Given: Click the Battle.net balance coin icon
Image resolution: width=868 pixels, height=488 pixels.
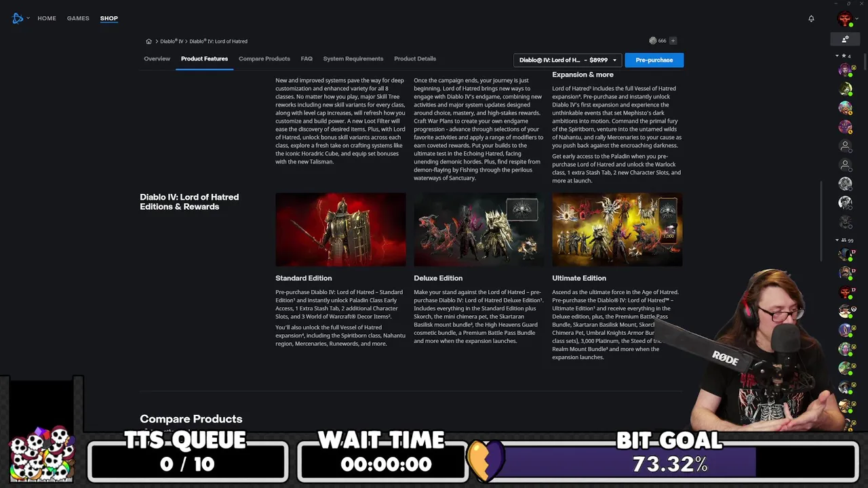Looking at the screenshot, I should tap(653, 41).
